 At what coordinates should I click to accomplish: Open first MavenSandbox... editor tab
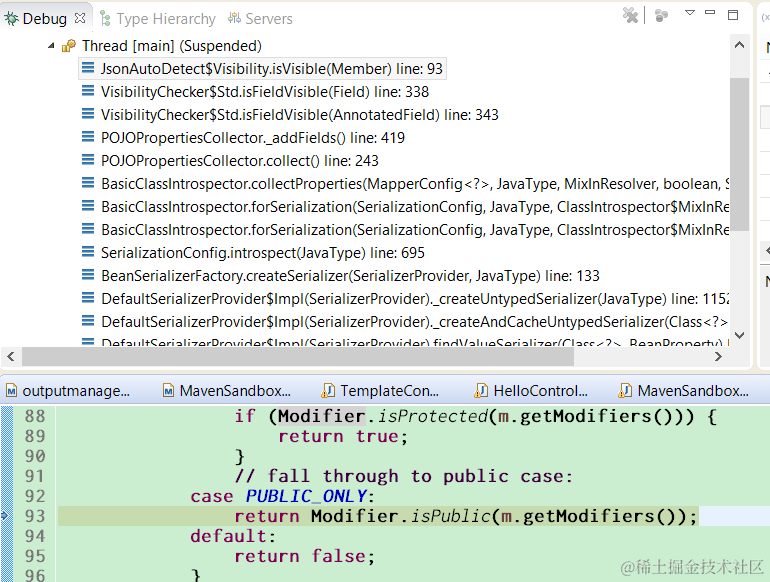click(x=226, y=391)
